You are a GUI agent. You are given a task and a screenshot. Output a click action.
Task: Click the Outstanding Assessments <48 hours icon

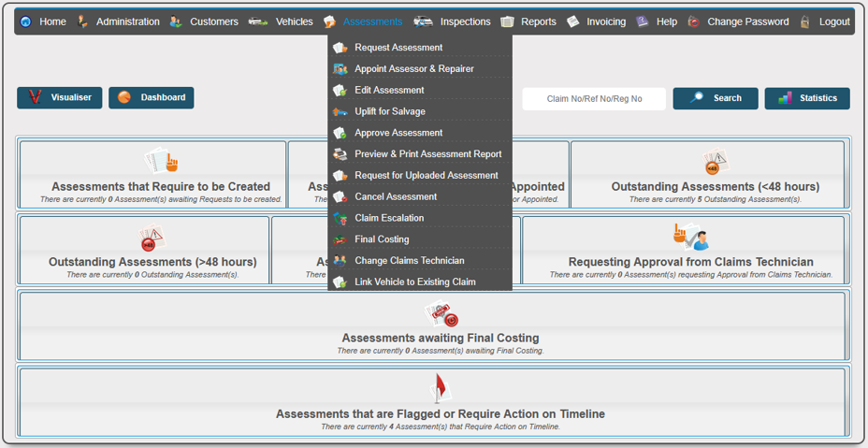(x=716, y=162)
